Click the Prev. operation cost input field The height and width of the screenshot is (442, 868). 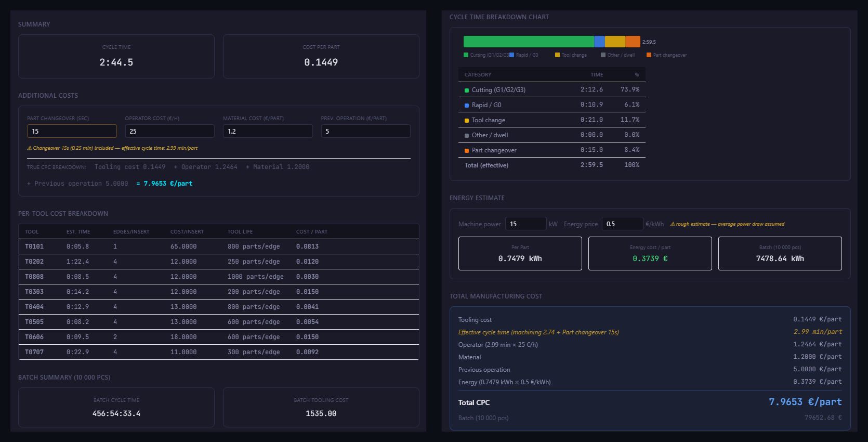click(365, 131)
